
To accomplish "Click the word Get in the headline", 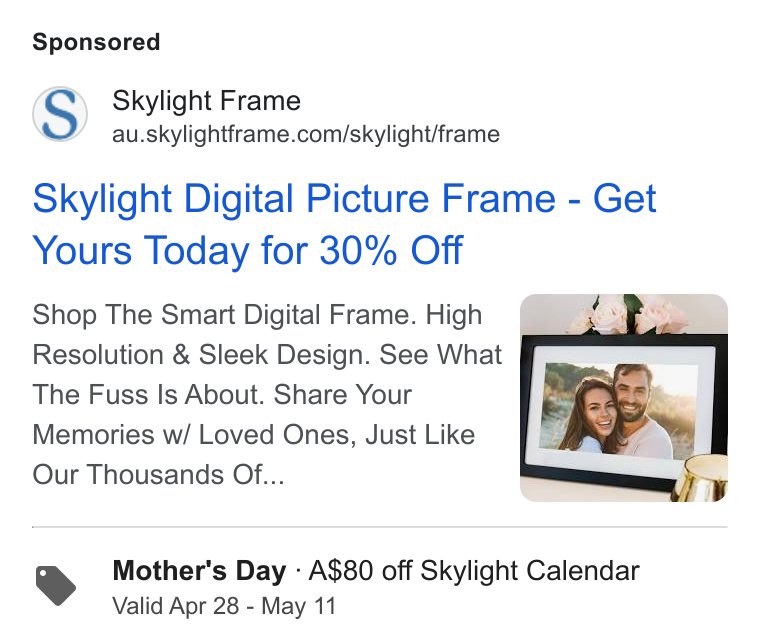I will (624, 199).
